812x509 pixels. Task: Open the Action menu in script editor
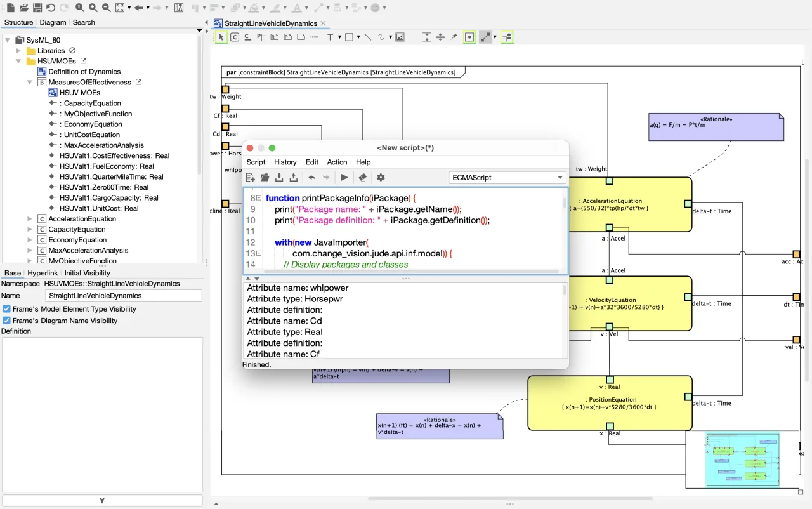[337, 162]
